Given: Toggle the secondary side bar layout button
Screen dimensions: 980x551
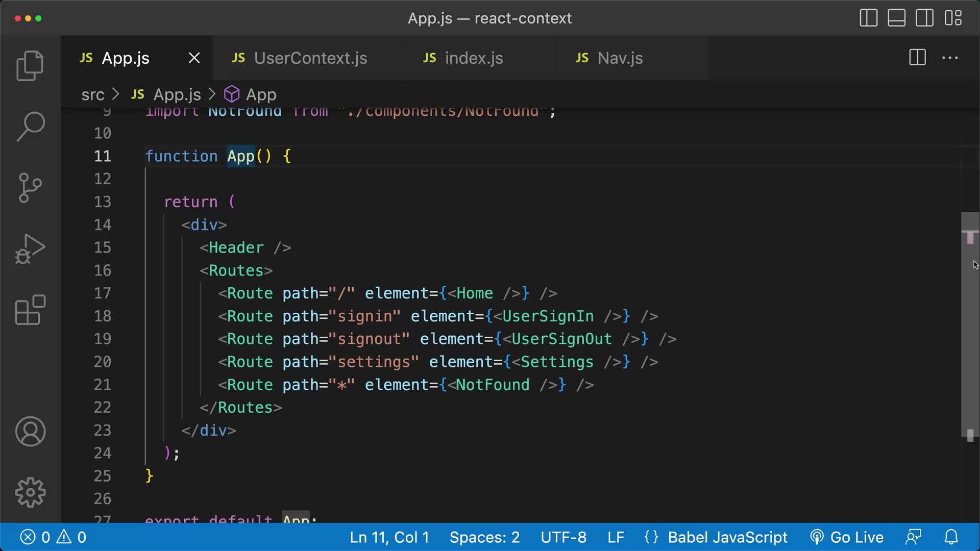Looking at the screenshot, I should pyautogui.click(x=924, y=18).
